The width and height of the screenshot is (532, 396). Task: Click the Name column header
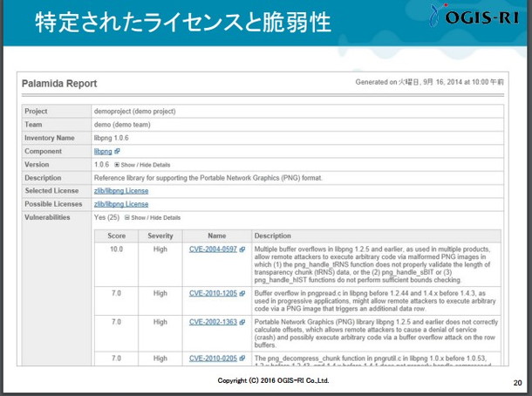(217, 236)
